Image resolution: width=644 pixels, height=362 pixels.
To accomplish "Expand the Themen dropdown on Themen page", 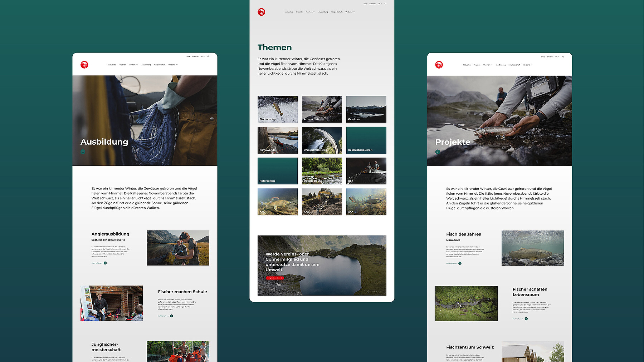I will tap(310, 12).
